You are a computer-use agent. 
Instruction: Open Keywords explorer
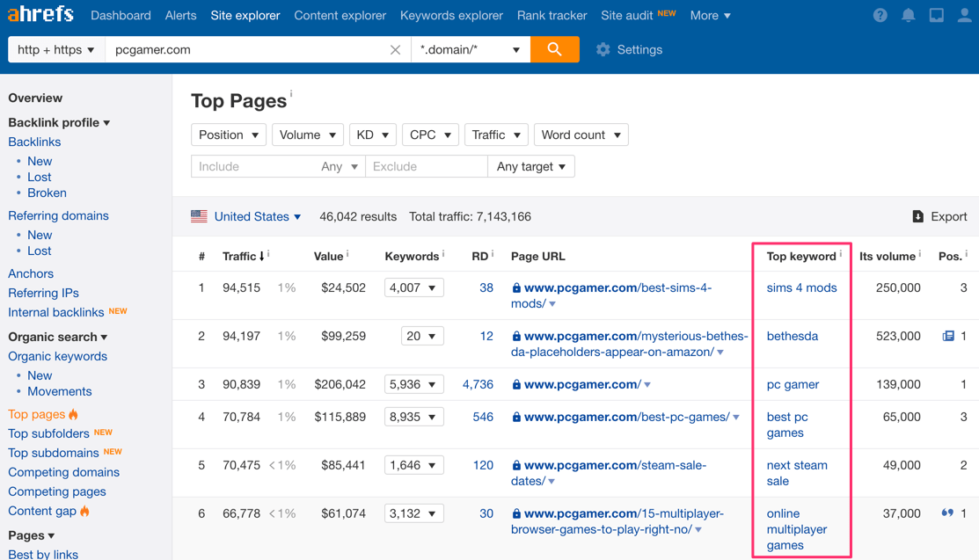pyautogui.click(x=451, y=15)
